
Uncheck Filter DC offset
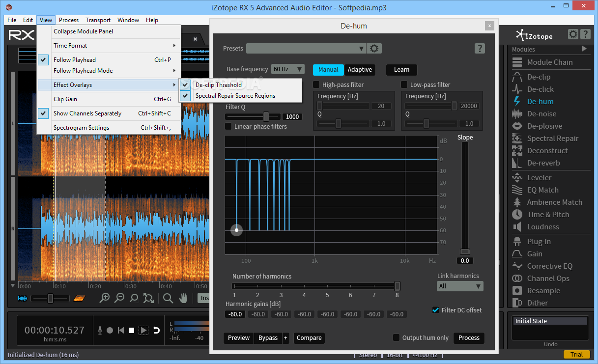435,310
